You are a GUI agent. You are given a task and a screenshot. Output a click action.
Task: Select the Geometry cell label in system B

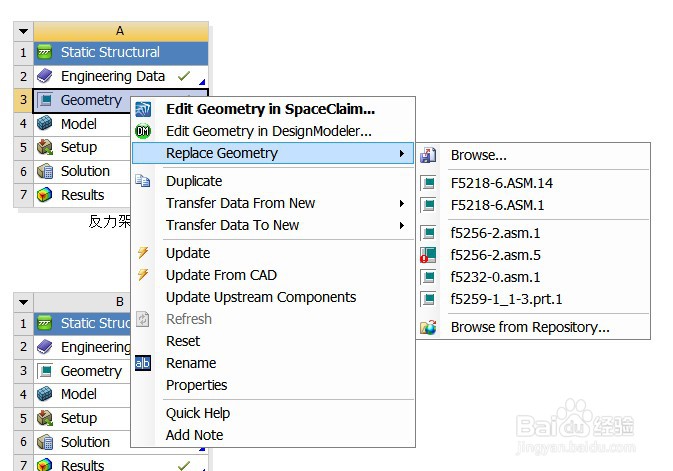[x=91, y=371]
